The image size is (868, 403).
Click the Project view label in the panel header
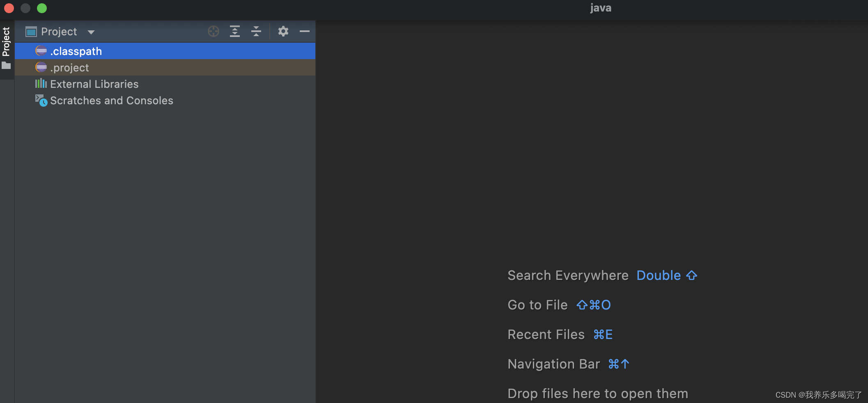tap(59, 32)
